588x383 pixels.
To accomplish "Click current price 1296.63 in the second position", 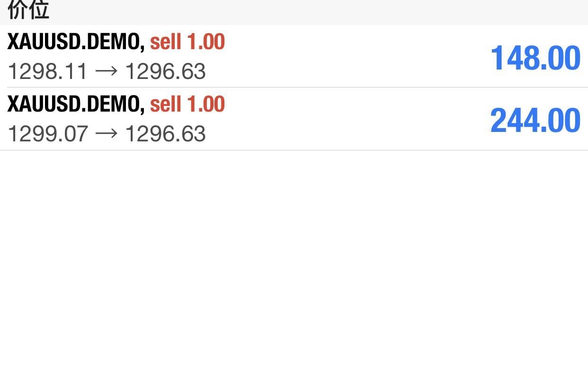I will (x=165, y=134).
